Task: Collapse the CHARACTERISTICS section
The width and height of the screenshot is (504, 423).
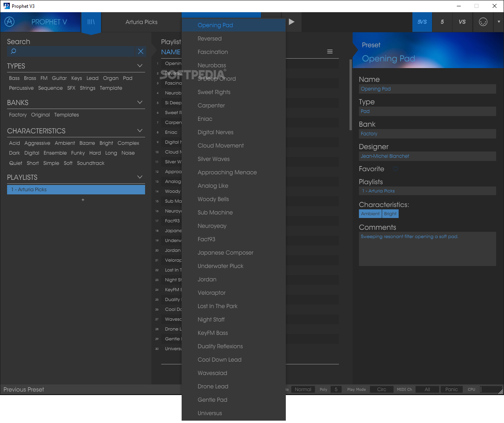Action: (140, 131)
